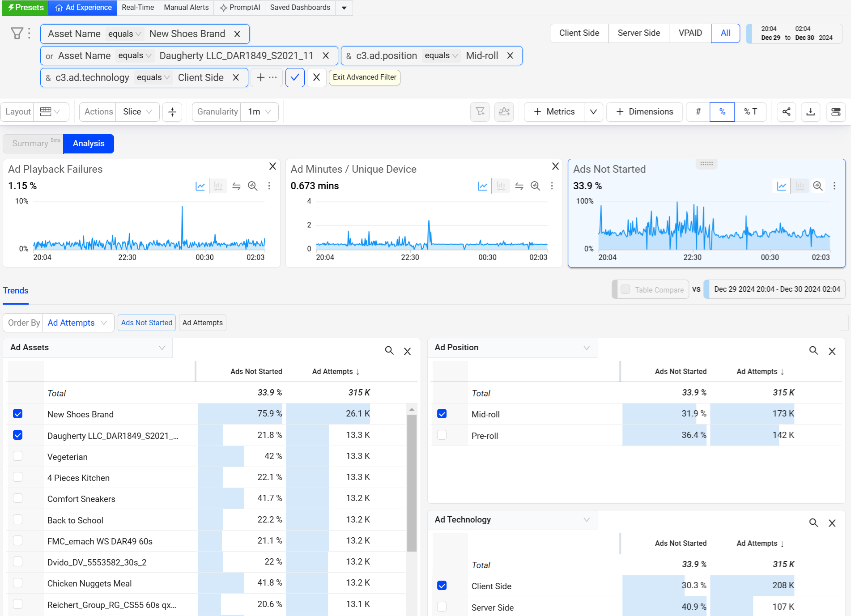Zoom into Ad Playback Failures chart

coord(253,186)
